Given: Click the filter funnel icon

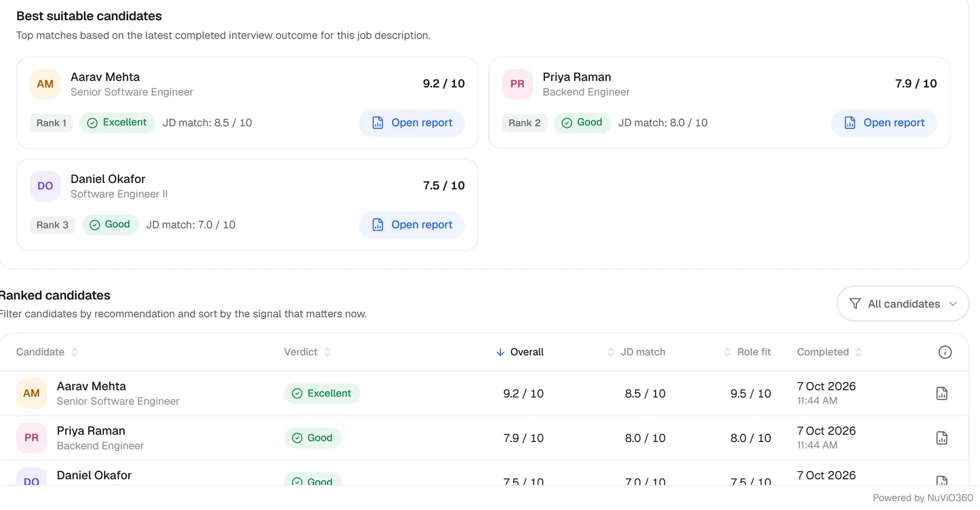Looking at the screenshot, I should coord(855,304).
